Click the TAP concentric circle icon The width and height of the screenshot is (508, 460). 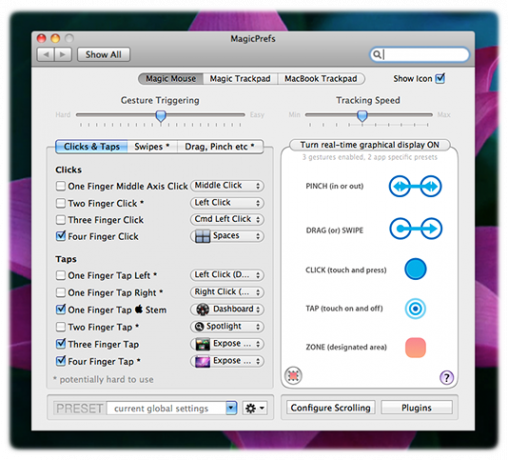[415, 308]
